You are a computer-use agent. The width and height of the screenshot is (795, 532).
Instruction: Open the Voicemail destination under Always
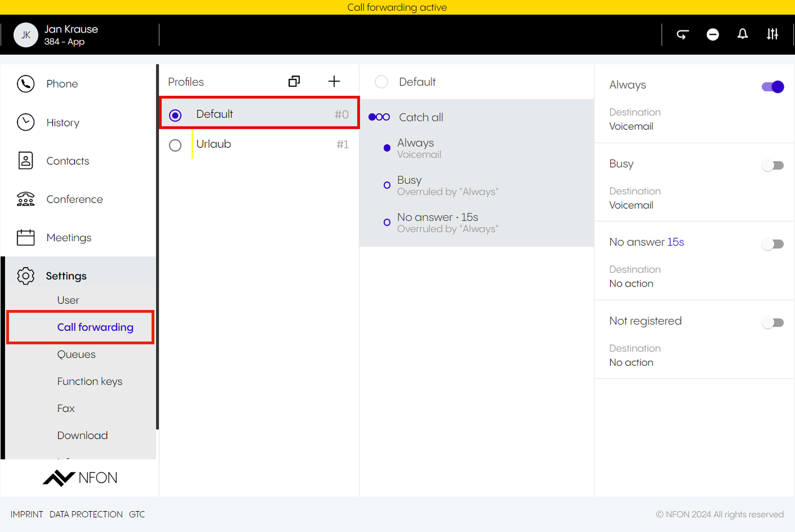pos(631,126)
